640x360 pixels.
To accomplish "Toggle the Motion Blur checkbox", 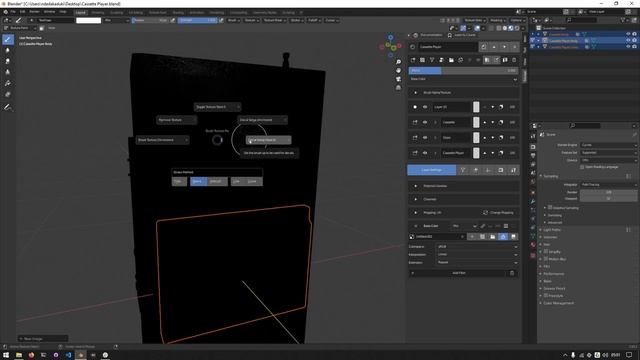I will [546, 259].
